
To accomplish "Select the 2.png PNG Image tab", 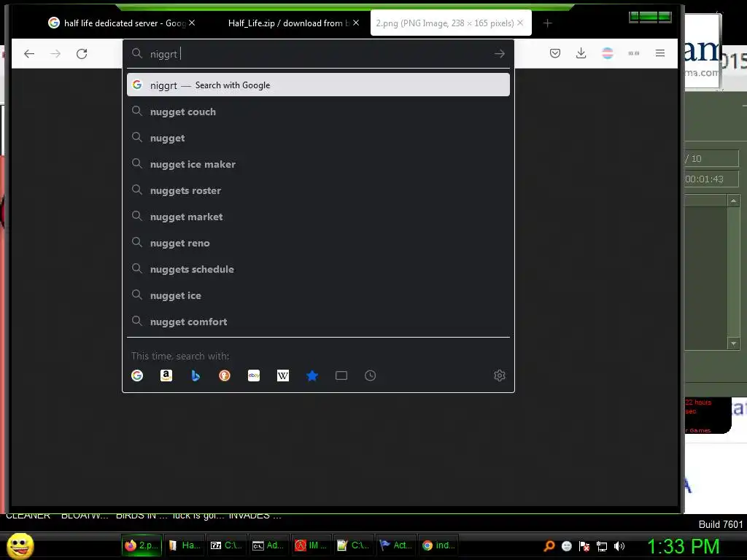I will click(444, 23).
